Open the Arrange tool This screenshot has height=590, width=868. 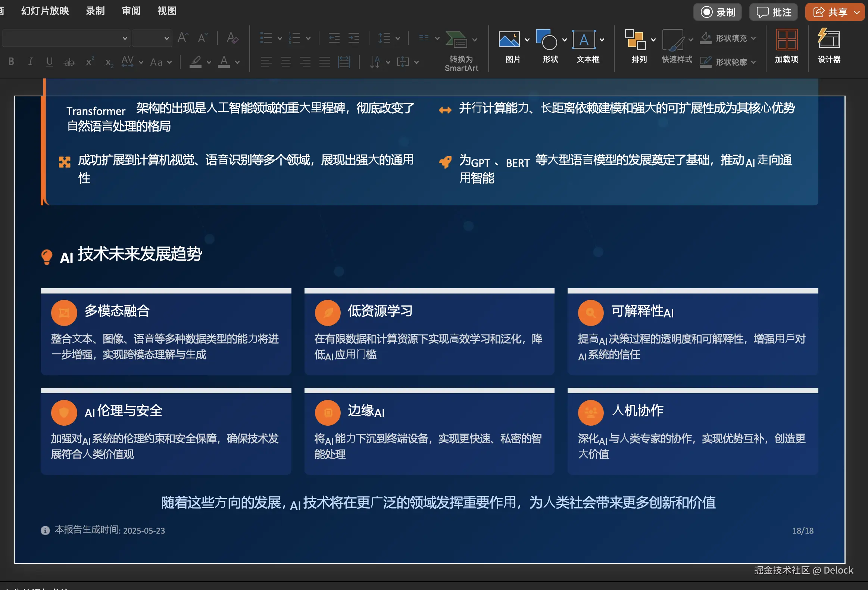tap(635, 40)
